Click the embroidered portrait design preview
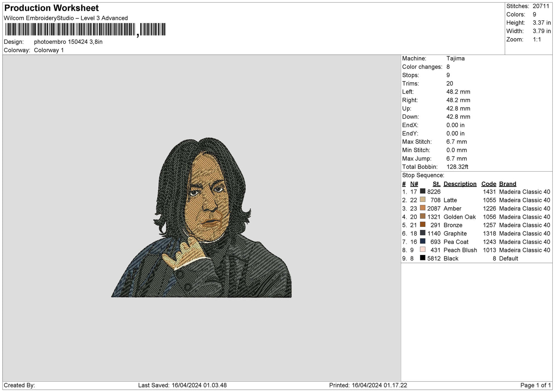The image size is (555, 392). [x=202, y=218]
